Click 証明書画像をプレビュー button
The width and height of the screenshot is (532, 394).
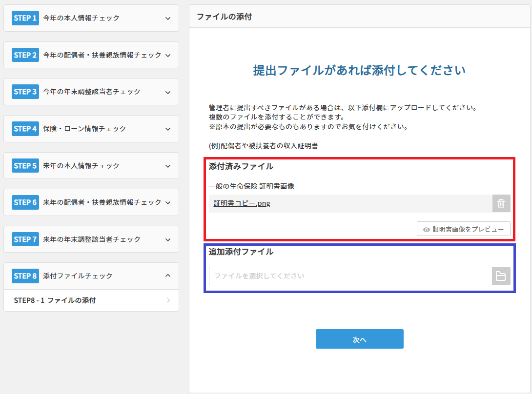463,229
